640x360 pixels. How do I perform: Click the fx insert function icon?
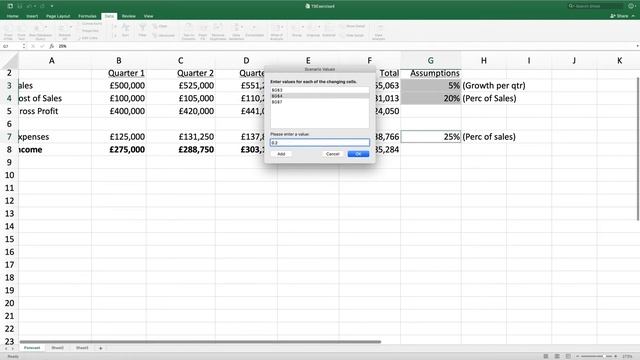point(51,46)
